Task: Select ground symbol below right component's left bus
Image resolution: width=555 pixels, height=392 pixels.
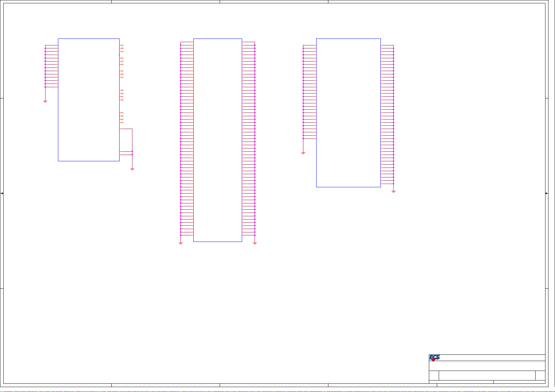Action: point(303,153)
